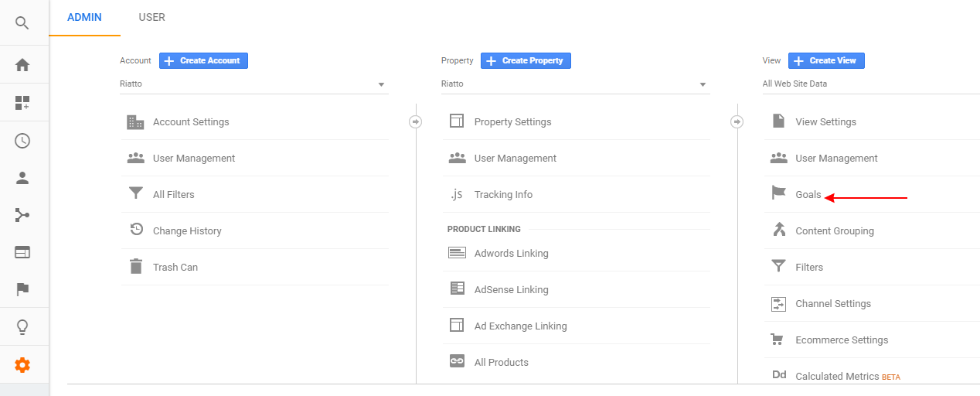
Task: Open Conversions flag icon in sidebar
Action: pos(22,289)
